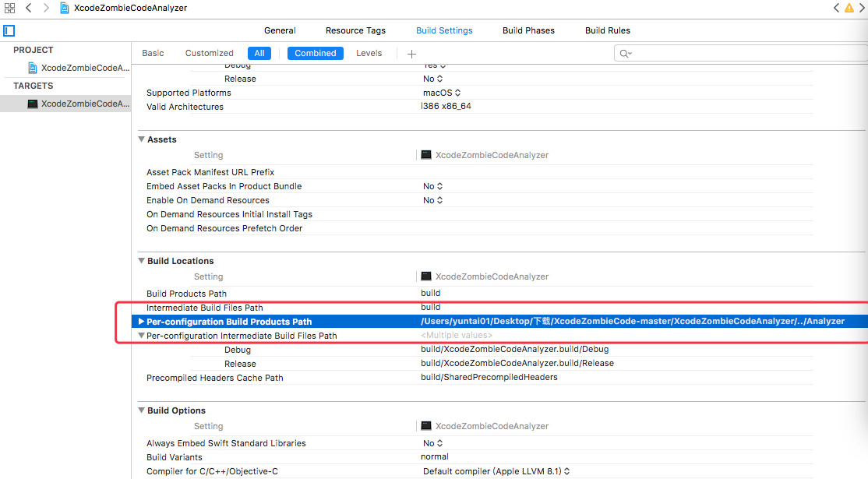The width and height of the screenshot is (868, 479).
Task: Click target icon in Build Options column header
Action: pyautogui.click(x=425, y=425)
